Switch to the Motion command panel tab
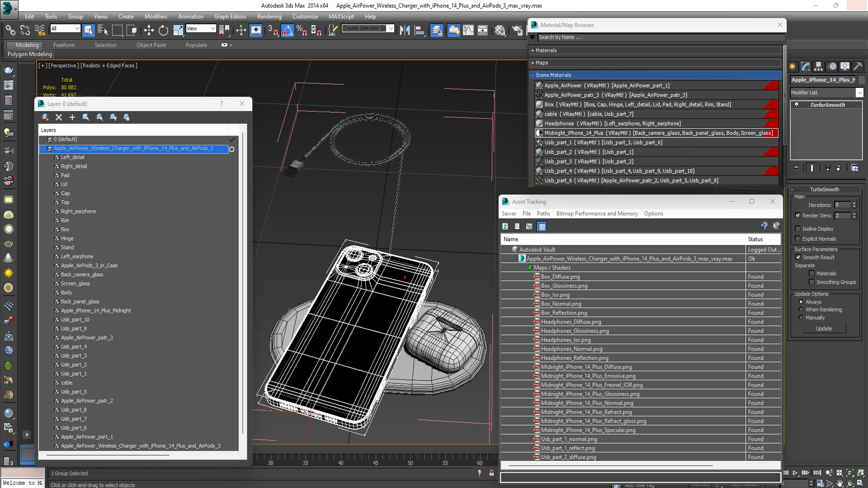The image size is (868, 488). (832, 66)
